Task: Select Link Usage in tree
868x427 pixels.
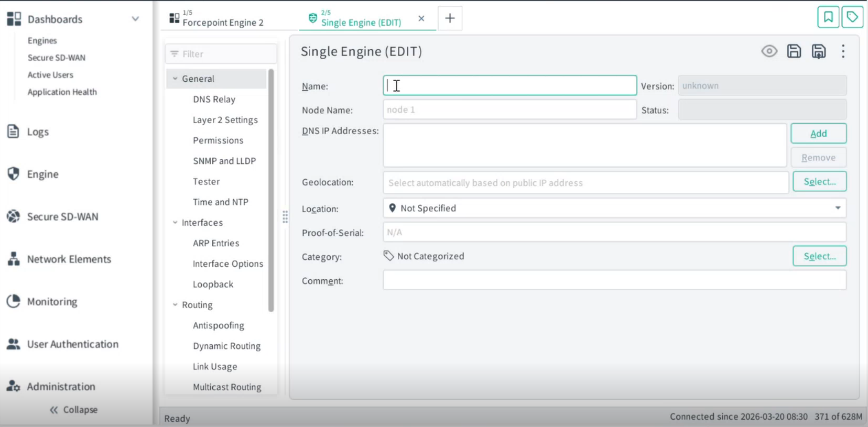Action: [215, 366]
